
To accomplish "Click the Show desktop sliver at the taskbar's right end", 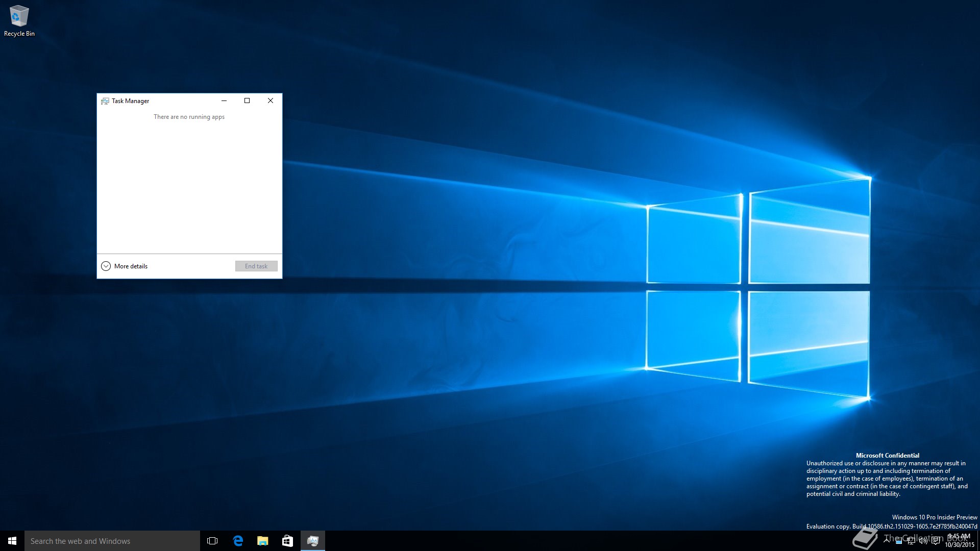I will coord(978,541).
